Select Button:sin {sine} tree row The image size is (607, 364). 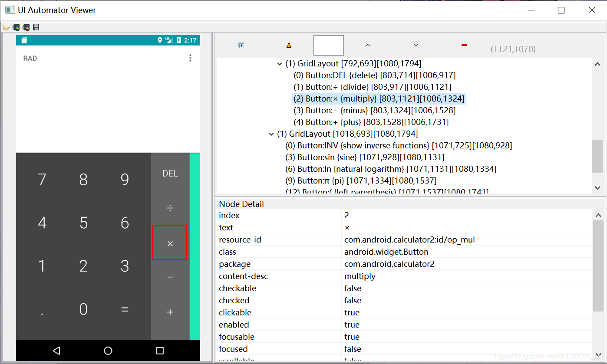[365, 157]
